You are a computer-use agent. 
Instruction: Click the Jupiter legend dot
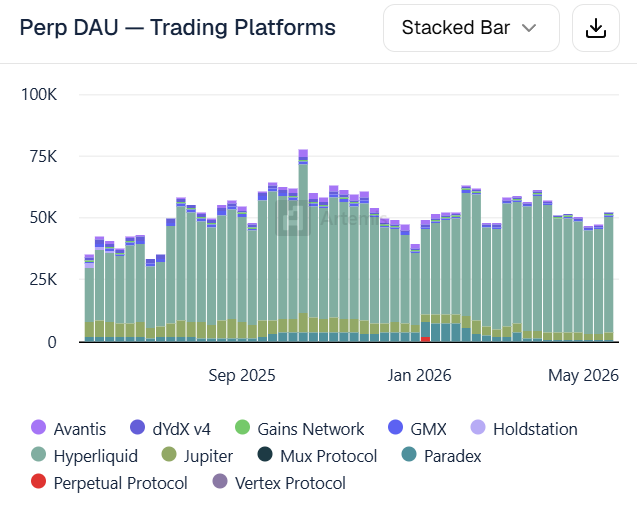click(169, 454)
